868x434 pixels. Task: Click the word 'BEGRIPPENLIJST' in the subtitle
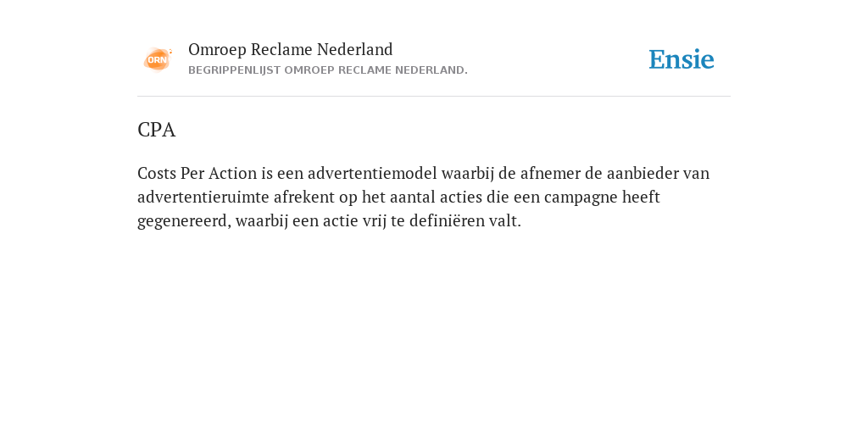point(234,70)
